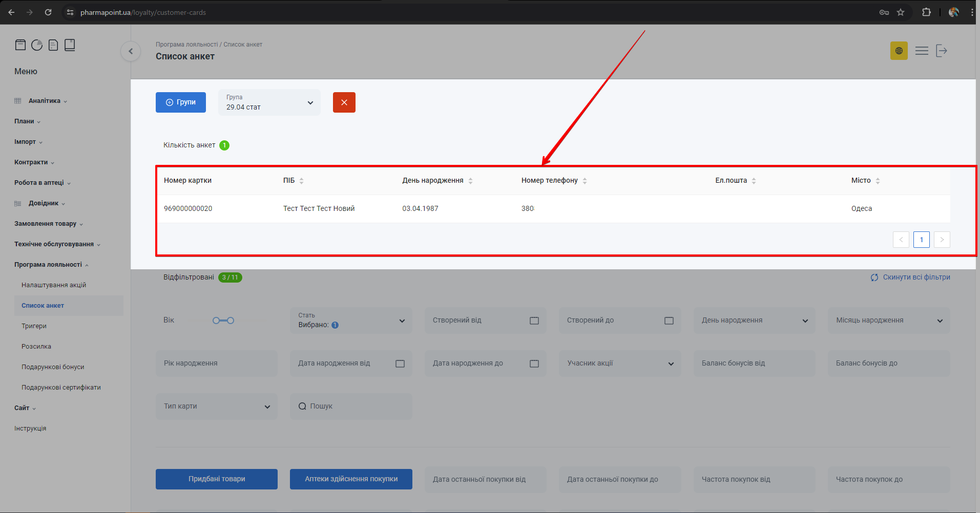
Task: Open the browser extensions puzzle icon
Action: (926, 12)
